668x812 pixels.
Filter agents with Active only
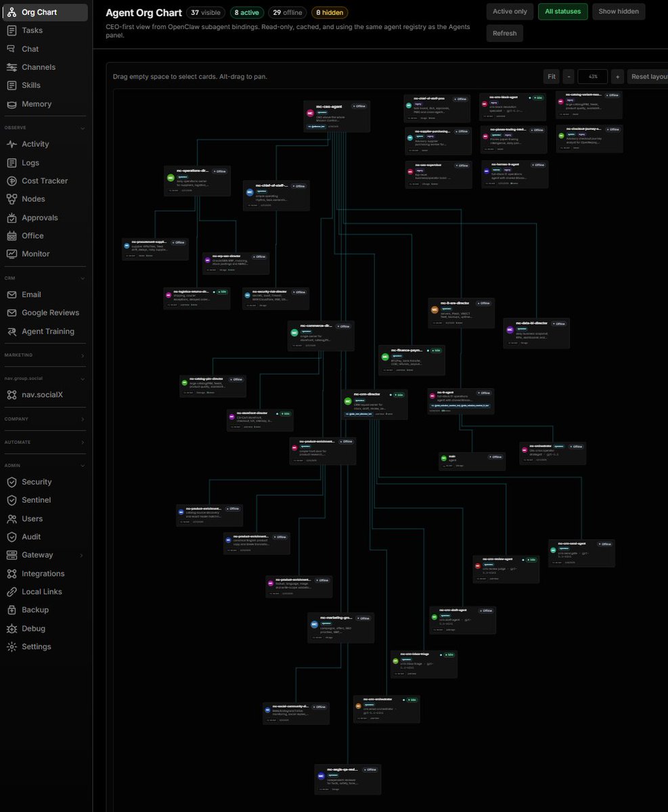510,12
